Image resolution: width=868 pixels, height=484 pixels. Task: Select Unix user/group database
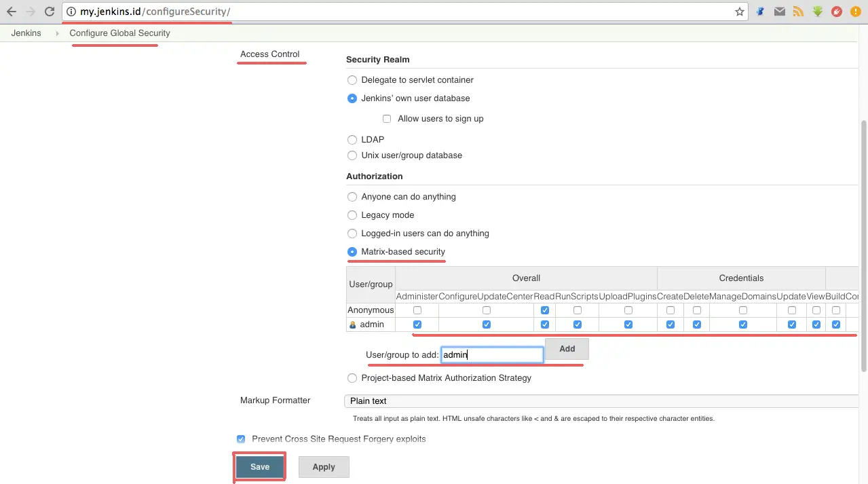tap(352, 155)
